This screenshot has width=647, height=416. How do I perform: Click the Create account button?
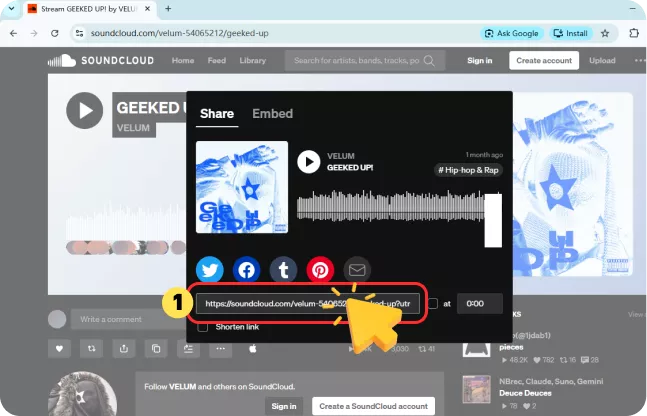click(544, 61)
